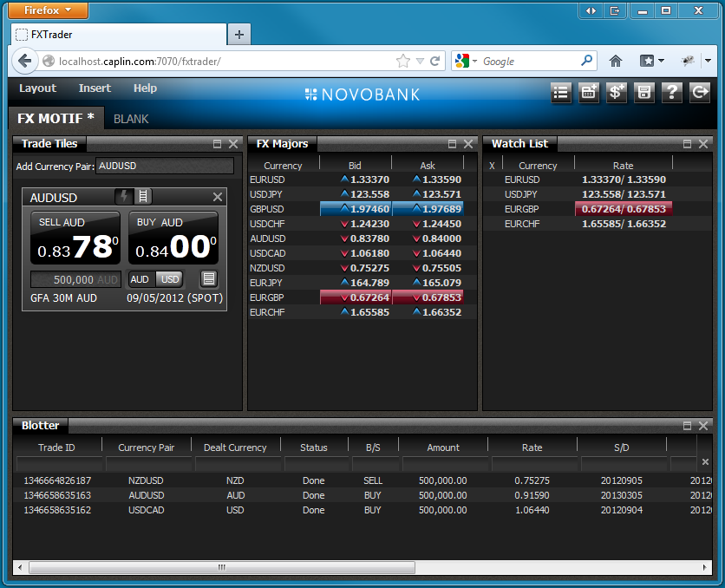The image size is (725, 588).
Task: Close the Watch List panel
Action: [703, 144]
